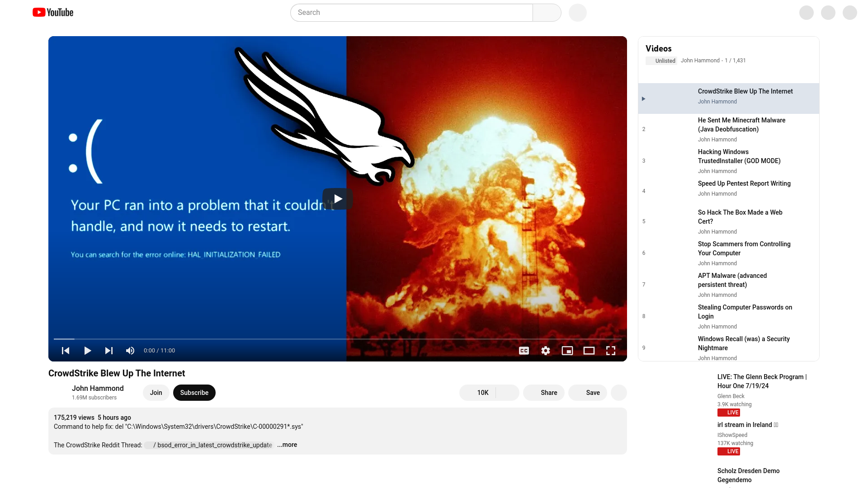Open the player settings gear
The height and width of the screenshot is (488, 868).
(x=546, y=351)
